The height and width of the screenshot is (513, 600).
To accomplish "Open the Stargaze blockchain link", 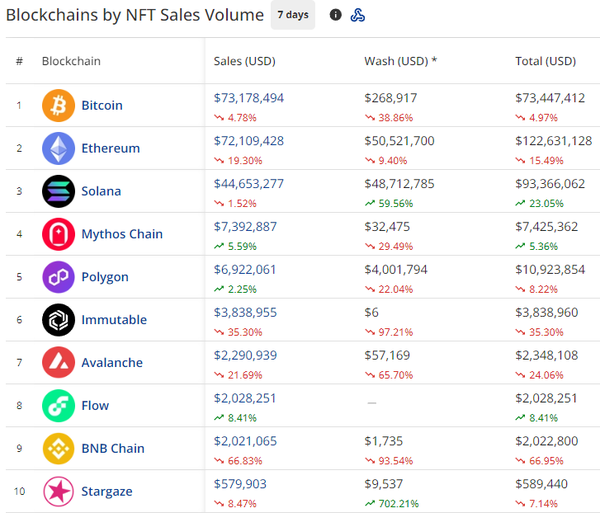I will pos(107,491).
